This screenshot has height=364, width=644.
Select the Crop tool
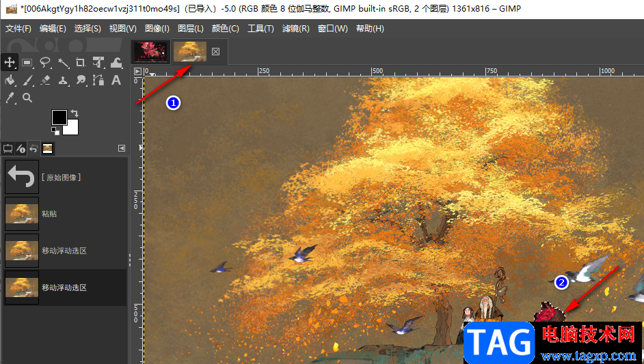(x=81, y=62)
